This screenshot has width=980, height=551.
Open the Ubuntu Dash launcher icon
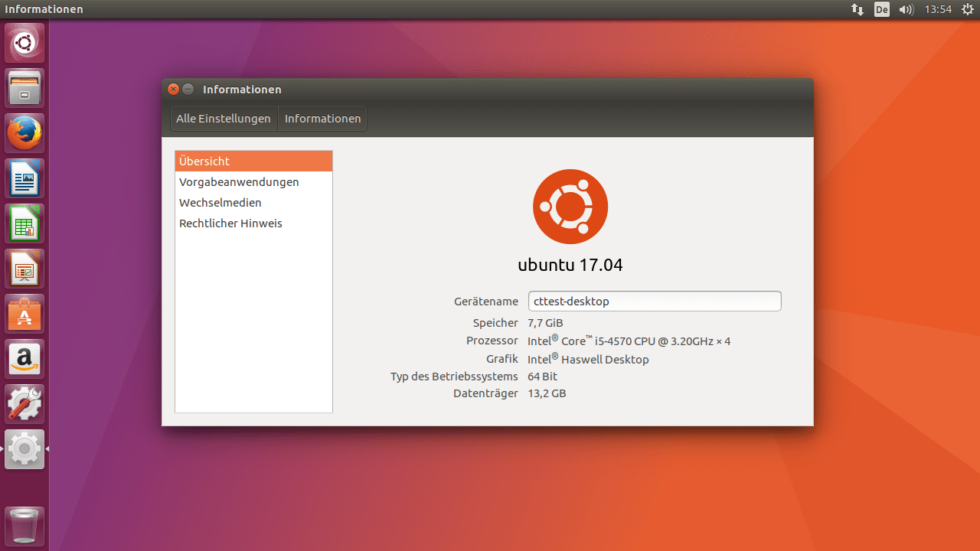coord(24,43)
